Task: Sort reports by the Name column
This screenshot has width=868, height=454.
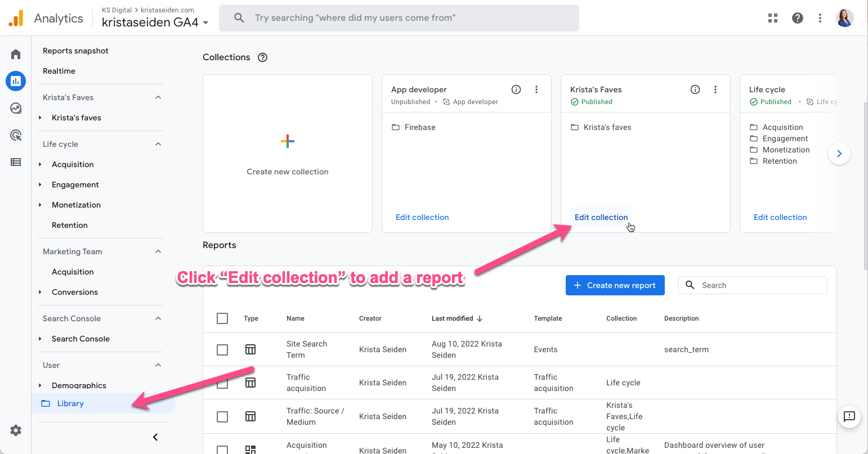Action: 296,318
